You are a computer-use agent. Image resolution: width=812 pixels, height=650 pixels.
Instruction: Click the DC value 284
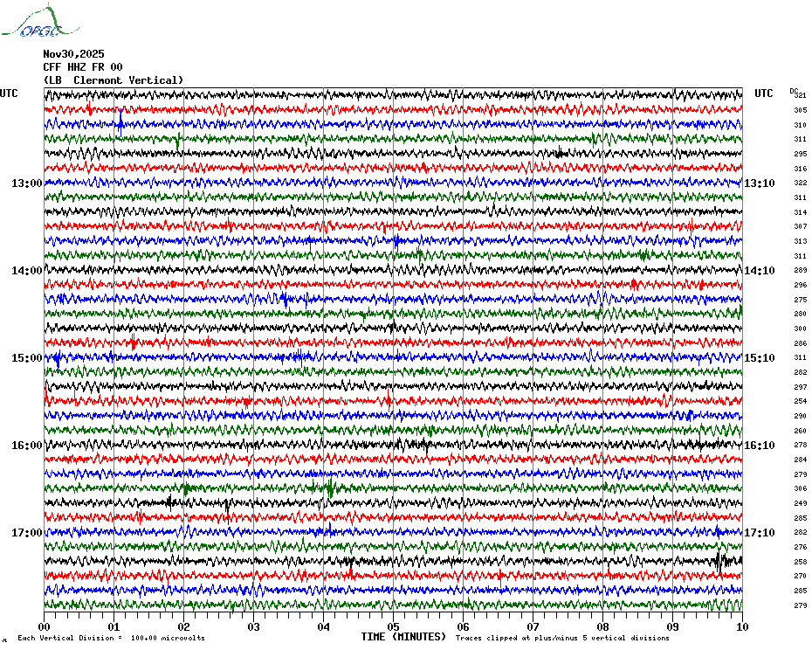click(801, 460)
